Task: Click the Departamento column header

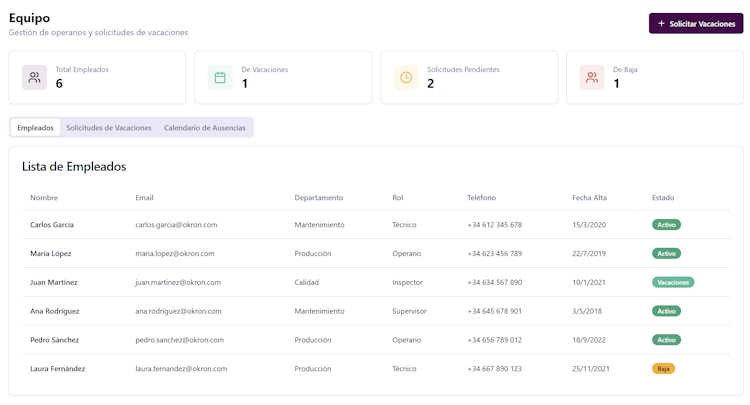Action: tap(318, 198)
